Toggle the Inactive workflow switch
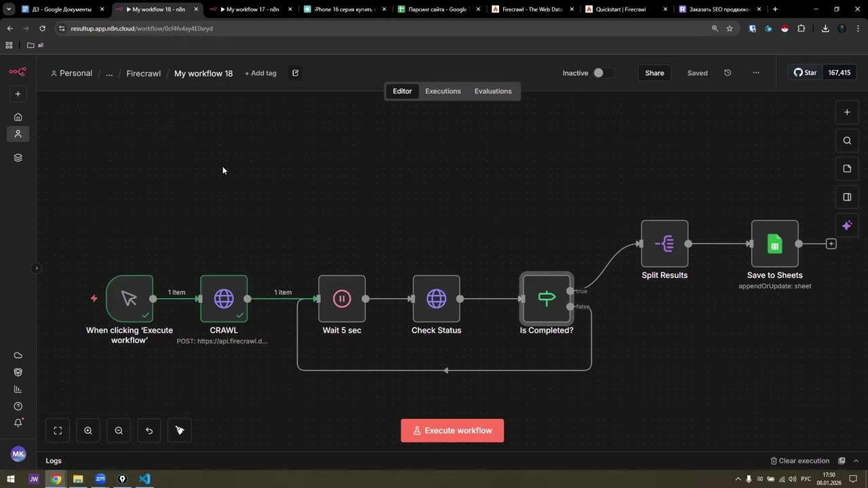 pos(603,73)
